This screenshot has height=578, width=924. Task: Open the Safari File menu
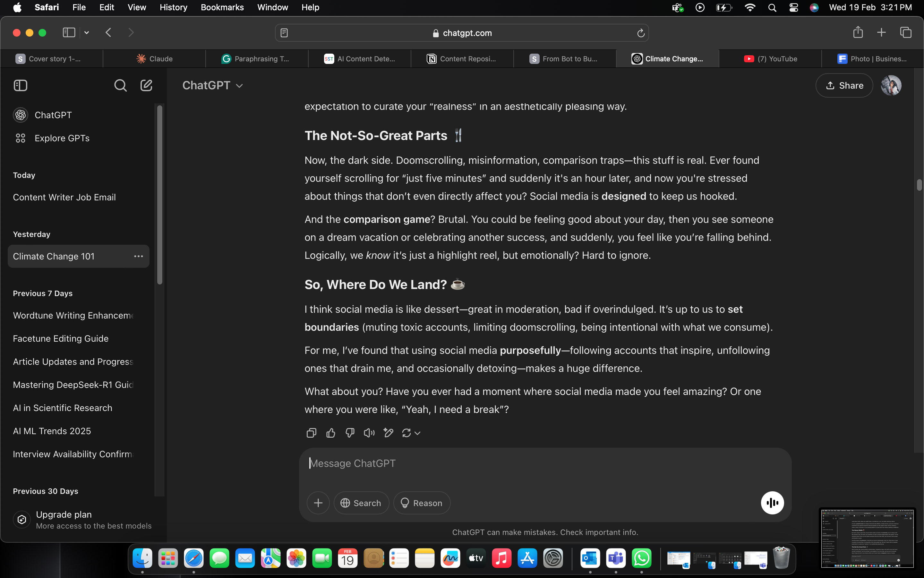click(79, 8)
